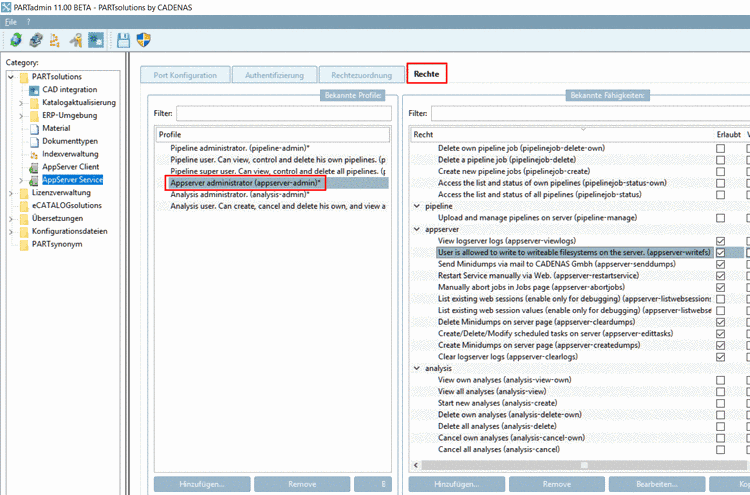The height and width of the screenshot is (495, 750).
Task: Click the keys toolbar icon
Action: pyautogui.click(x=76, y=40)
